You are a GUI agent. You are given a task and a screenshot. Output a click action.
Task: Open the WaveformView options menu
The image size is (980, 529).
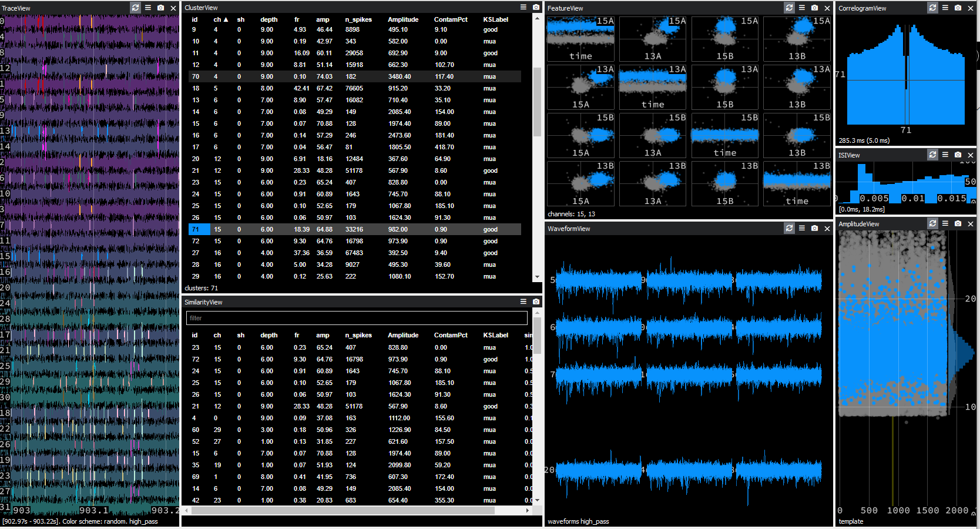801,228
